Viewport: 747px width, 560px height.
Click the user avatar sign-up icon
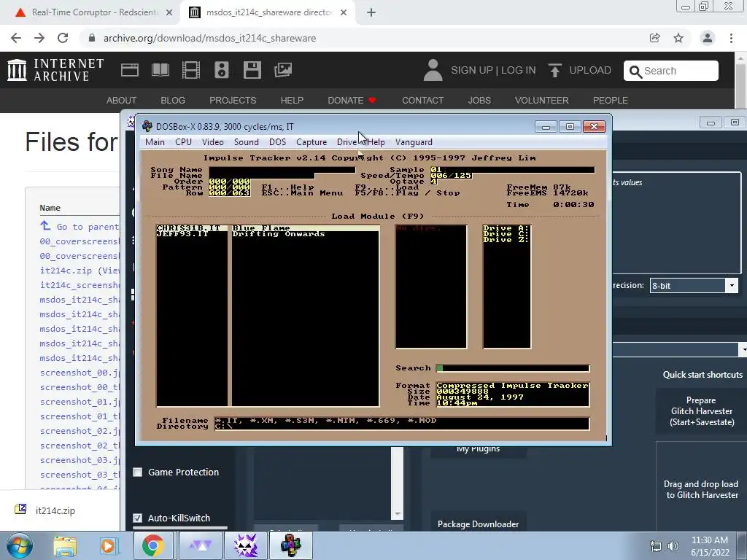(433, 70)
